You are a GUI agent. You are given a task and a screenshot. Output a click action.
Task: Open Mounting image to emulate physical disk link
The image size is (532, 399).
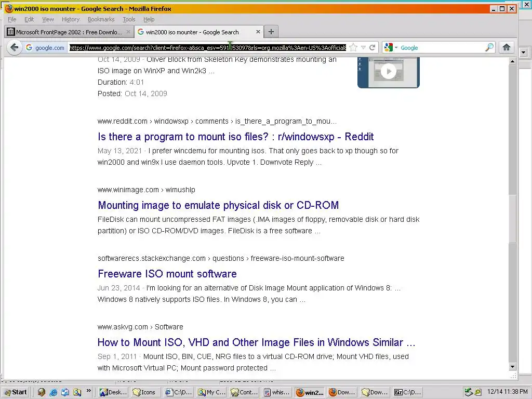218,205
